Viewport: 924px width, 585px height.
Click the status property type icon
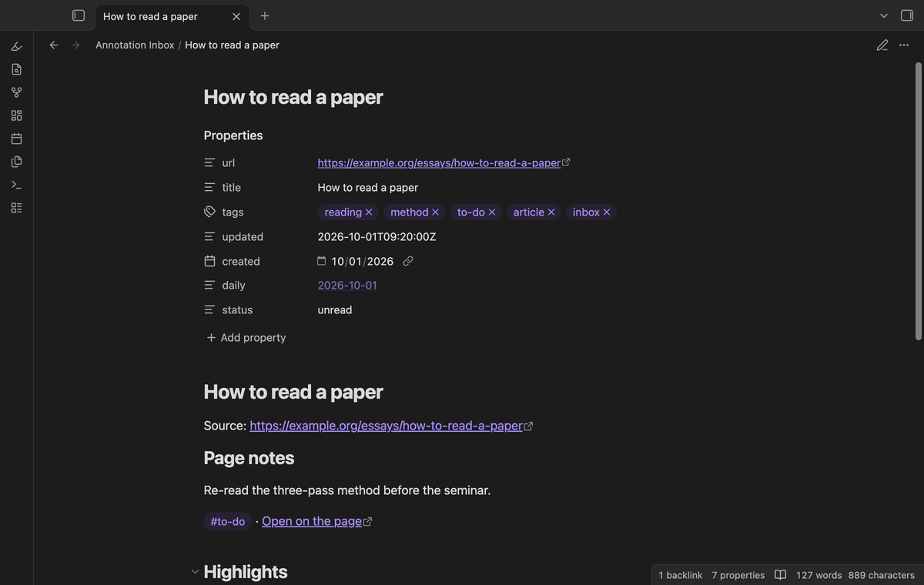point(209,310)
